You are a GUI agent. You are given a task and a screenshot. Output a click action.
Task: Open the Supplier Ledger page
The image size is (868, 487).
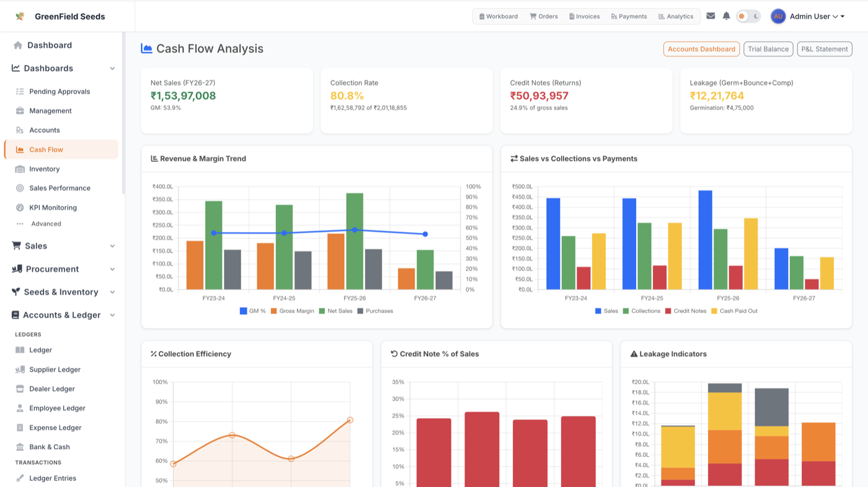pos(55,369)
